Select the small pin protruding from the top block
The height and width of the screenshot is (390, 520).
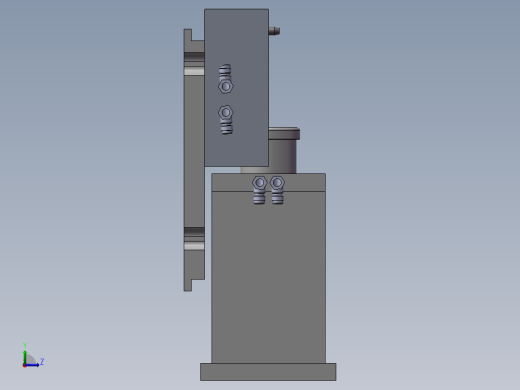(x=274, y=31)
